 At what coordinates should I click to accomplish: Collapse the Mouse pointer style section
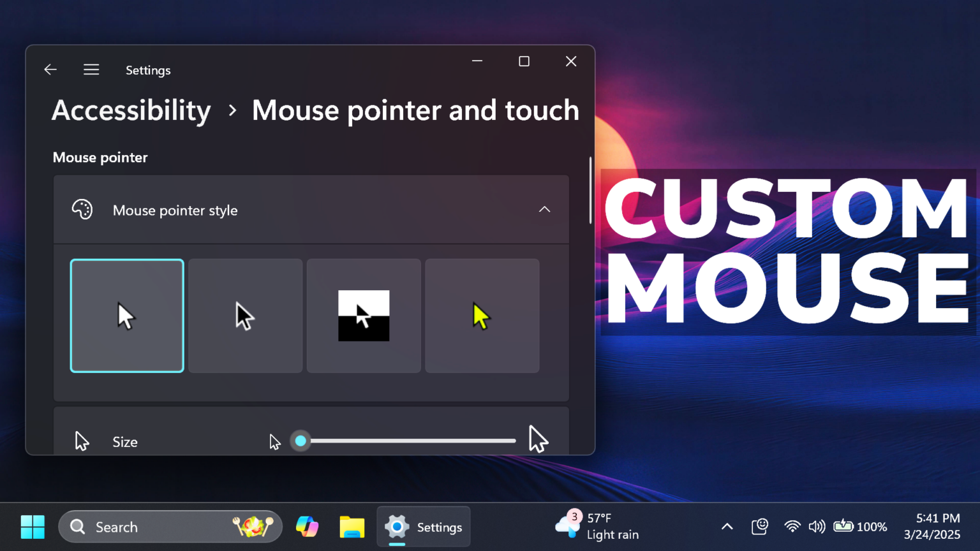tap(544, 209)
